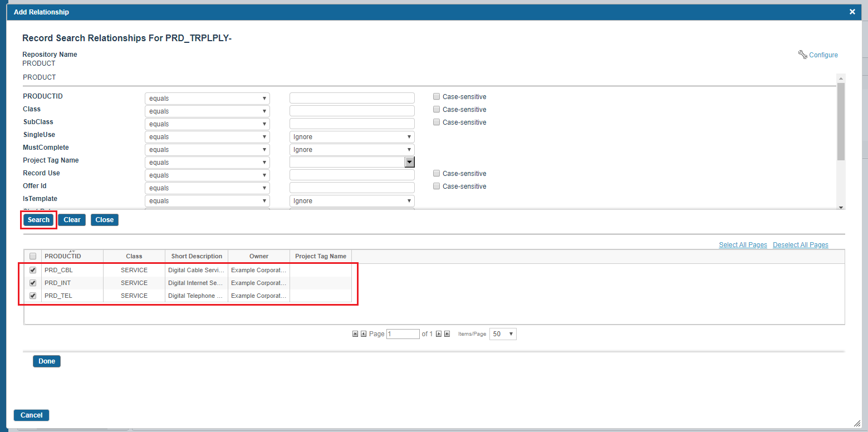
Task: Click the Search button
Action: (38, 220)
